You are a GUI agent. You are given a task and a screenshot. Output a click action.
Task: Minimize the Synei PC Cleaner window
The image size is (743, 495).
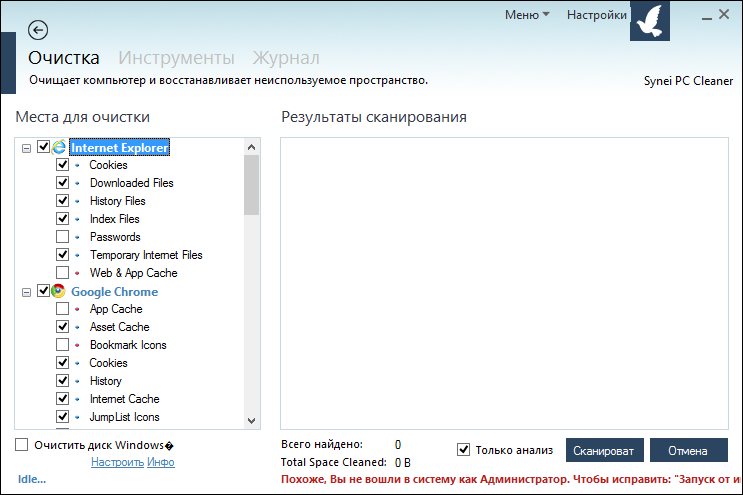(707, 17)
